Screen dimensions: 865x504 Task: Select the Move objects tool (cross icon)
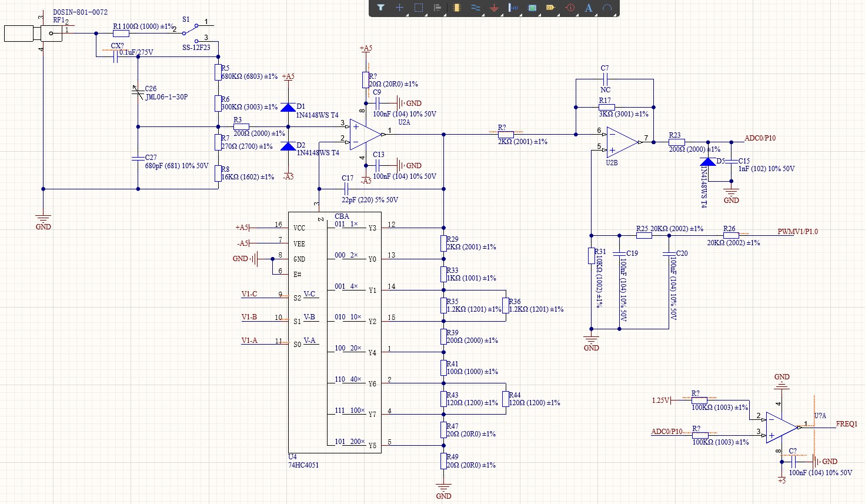[399, 8]
